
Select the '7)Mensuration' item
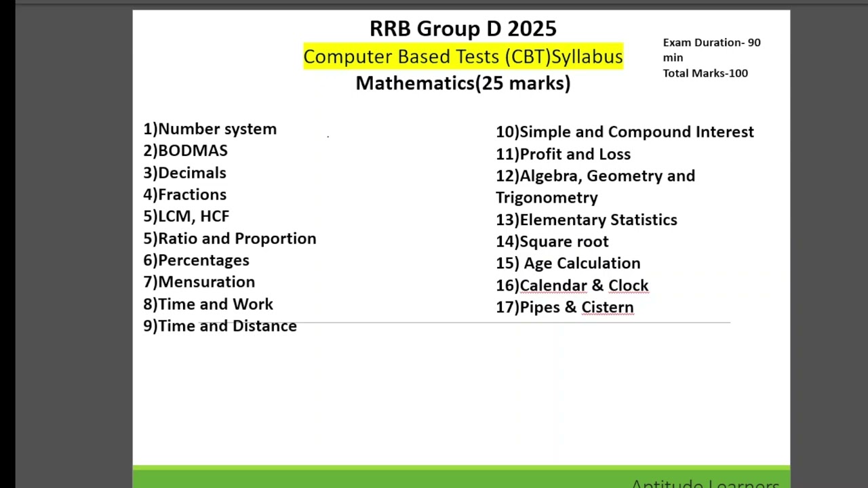click(199, 282)
